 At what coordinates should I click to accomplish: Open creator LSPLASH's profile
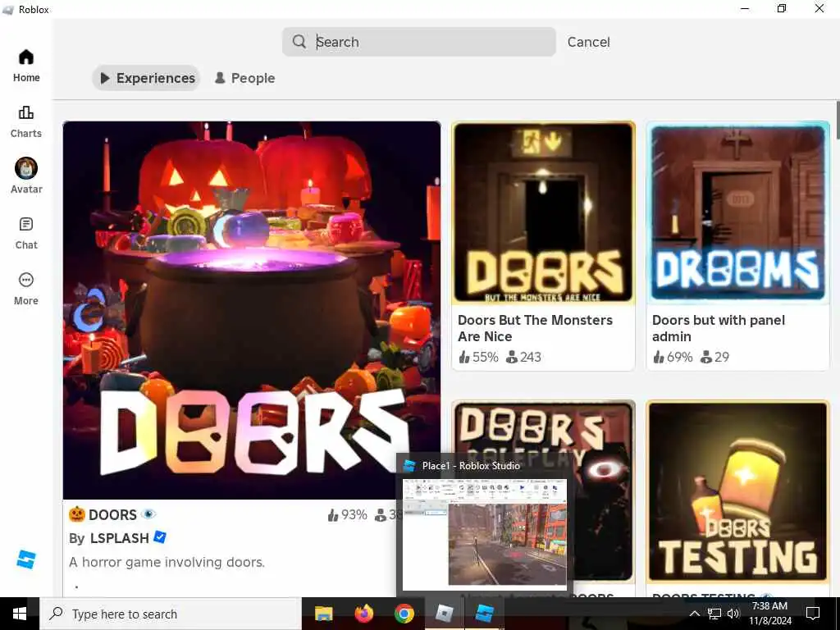point(119,538)
